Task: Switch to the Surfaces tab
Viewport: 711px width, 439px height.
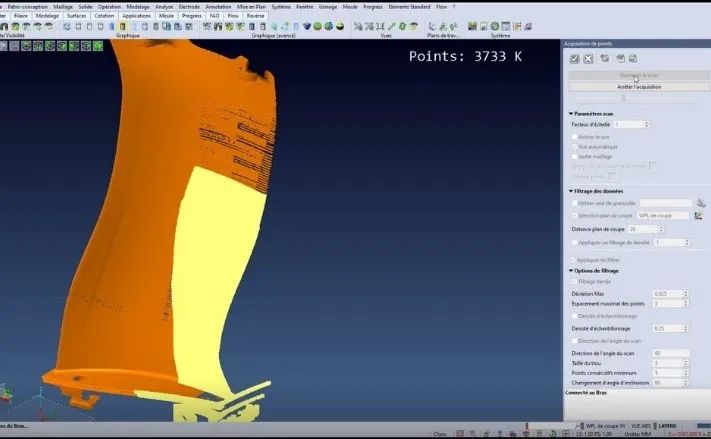Action: click(x=76, y=15)
